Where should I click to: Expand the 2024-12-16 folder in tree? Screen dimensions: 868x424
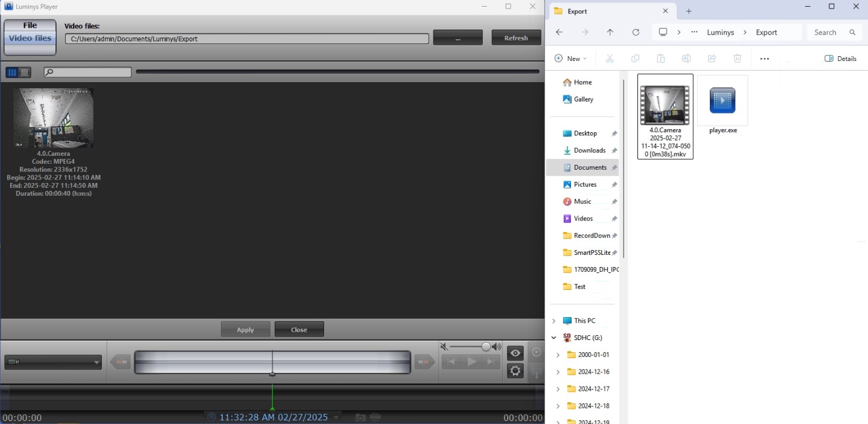558,372
